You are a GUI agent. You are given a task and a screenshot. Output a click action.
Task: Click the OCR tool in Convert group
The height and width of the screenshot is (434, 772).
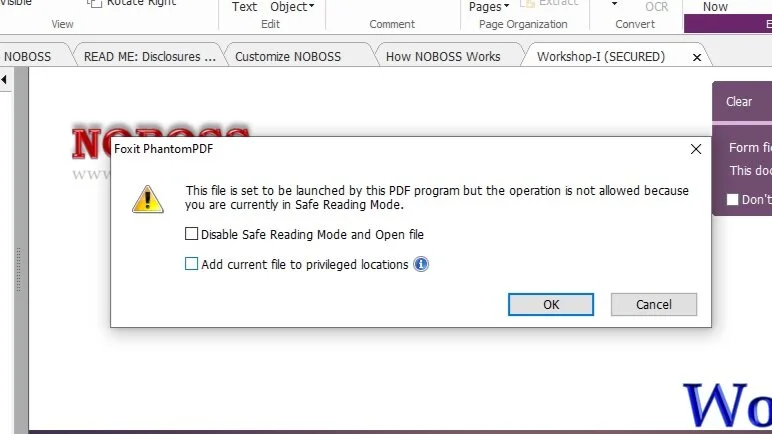[657, 7]
